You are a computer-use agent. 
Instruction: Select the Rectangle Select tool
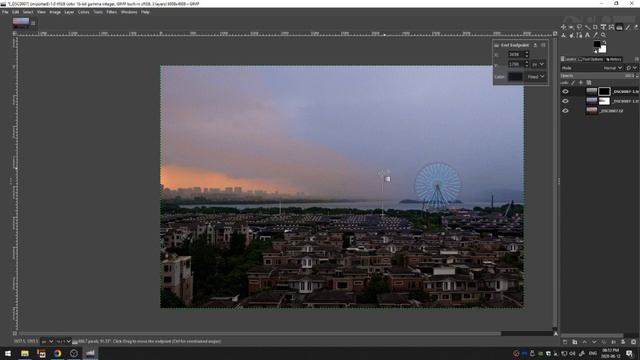click(571, 27)
